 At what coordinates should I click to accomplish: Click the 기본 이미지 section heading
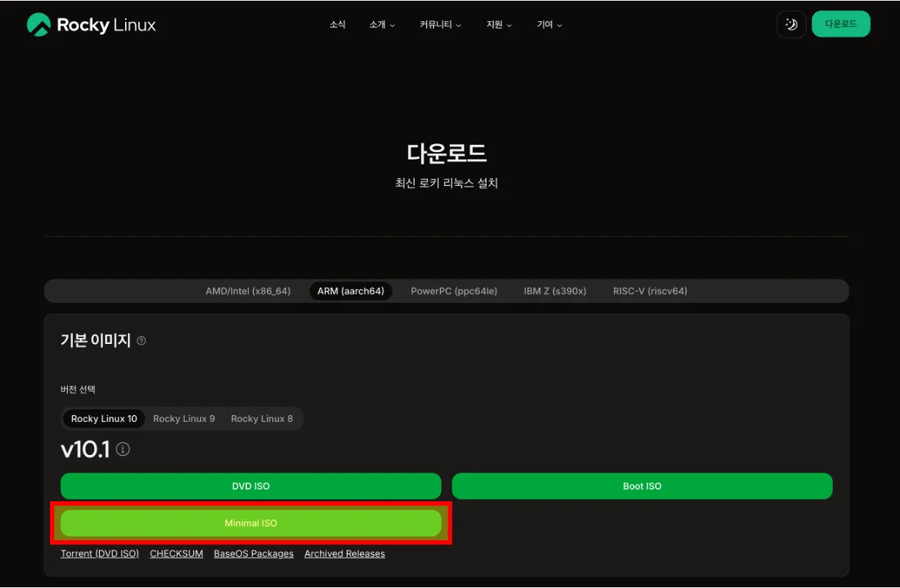(96, 340)
